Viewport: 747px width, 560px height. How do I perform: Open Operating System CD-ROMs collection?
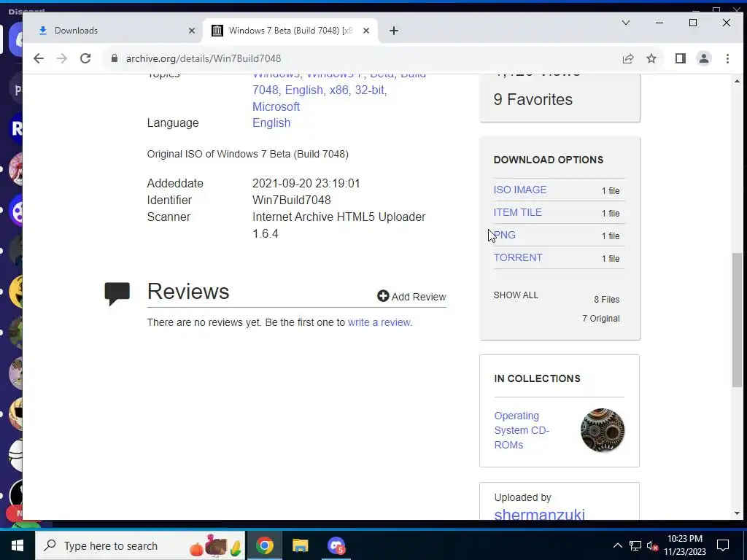click(x=522, y=430)
